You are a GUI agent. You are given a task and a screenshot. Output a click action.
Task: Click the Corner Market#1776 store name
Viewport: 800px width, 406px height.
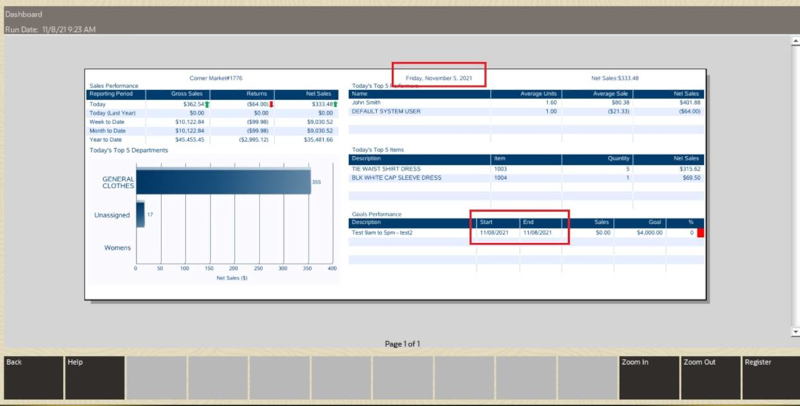tap(216, 79)
